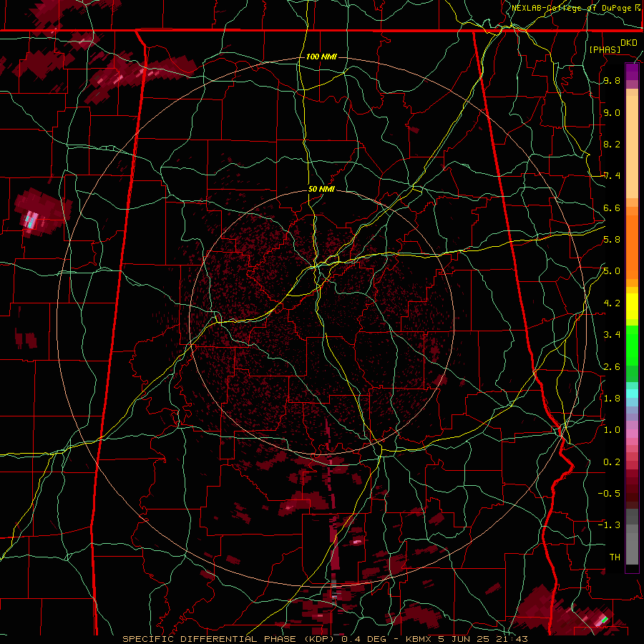Screen dimensions: 644x644
Task: Click the "100 NMI" range ring label
Action: tap(321, 57)
